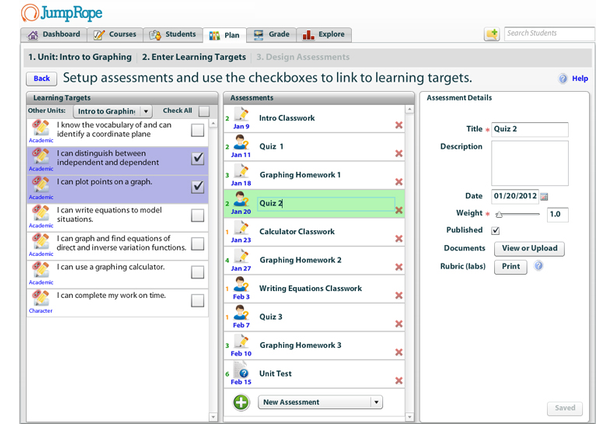Click the Help link
615x424 pixels.
pyautogui.click(x=580, y=78)
